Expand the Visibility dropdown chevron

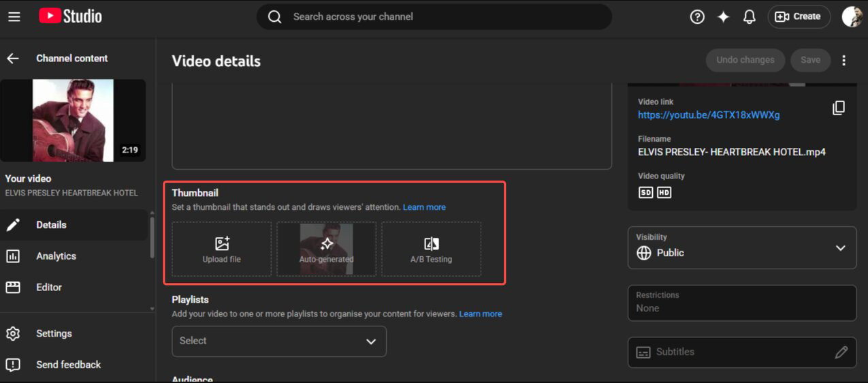[x=841, y=248]
